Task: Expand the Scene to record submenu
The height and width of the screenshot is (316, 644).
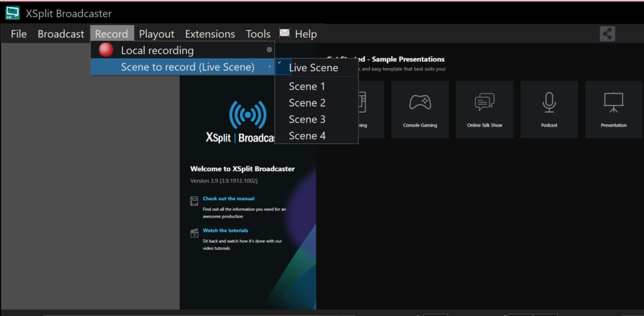Action: [183, 67]
